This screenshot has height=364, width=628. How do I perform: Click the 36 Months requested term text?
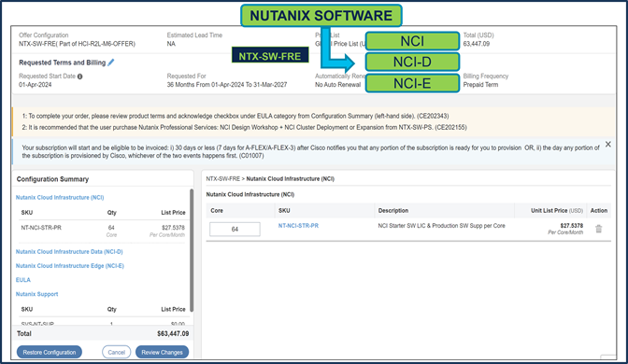[227, 84]
